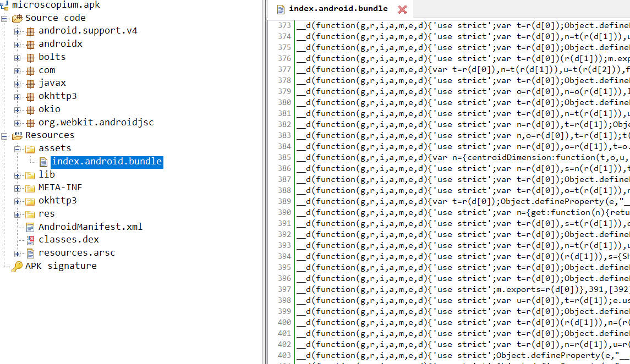This screenshot has width=630, height=364.
Task: Select AndroidManifest.xml in the tree
Action: click(x=90, y=227)
